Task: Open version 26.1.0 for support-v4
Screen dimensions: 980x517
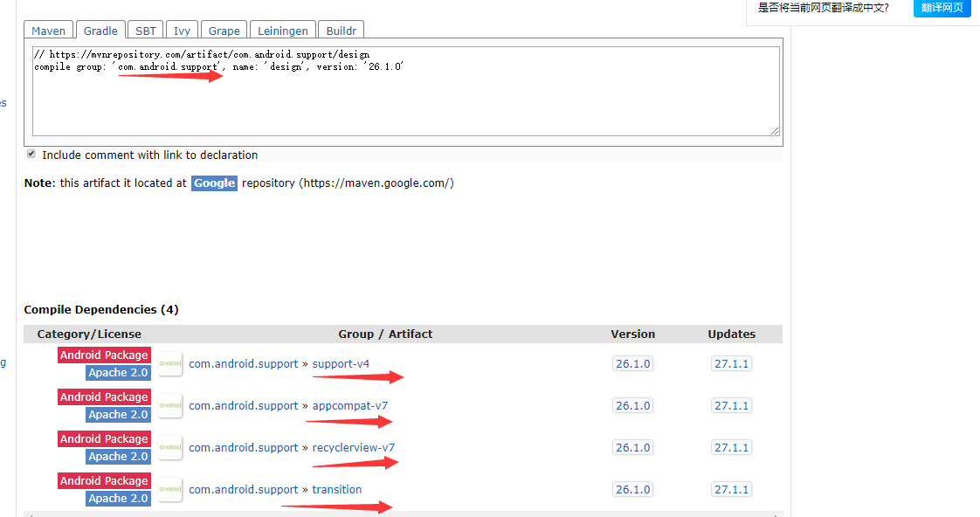Action: coord(633,364)
